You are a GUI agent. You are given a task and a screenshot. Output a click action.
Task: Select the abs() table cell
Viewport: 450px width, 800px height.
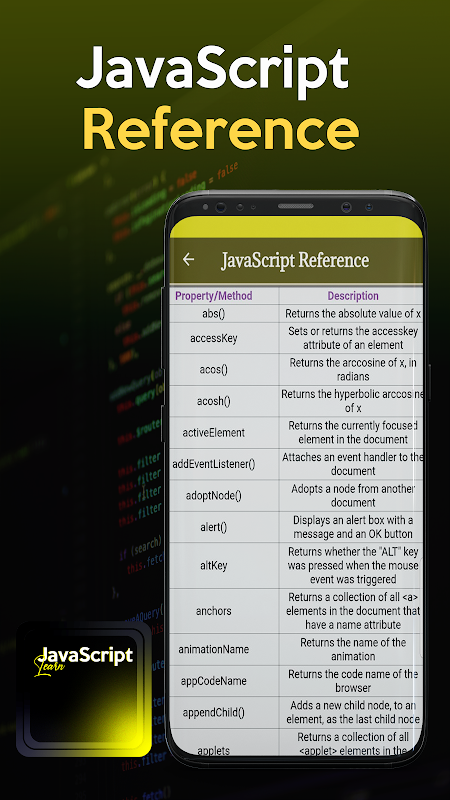point(213,314)
